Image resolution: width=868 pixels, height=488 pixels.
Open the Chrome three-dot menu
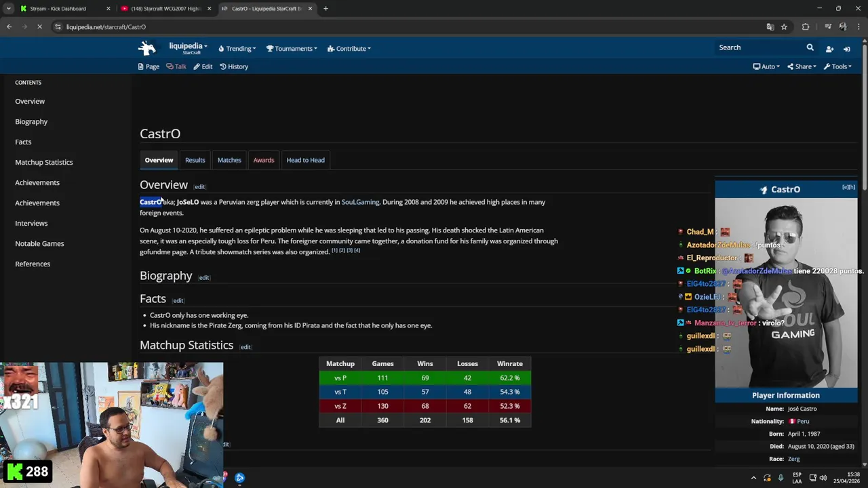859,27
